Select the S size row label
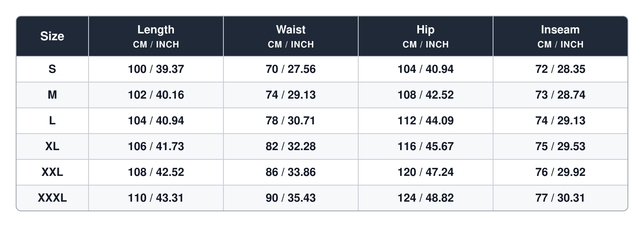This screenshot has width=644, height=227. [x=52, y=69]
